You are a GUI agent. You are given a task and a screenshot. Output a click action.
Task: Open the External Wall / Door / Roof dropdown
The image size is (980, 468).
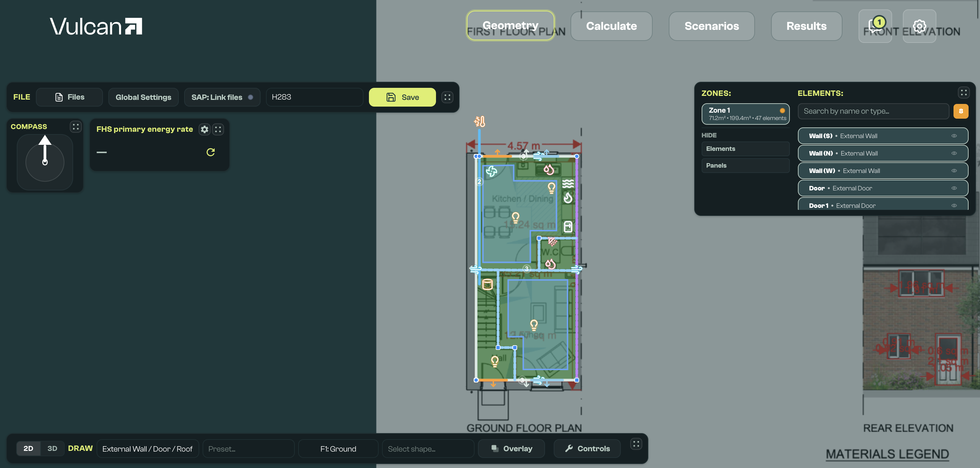tap(148, 449)
